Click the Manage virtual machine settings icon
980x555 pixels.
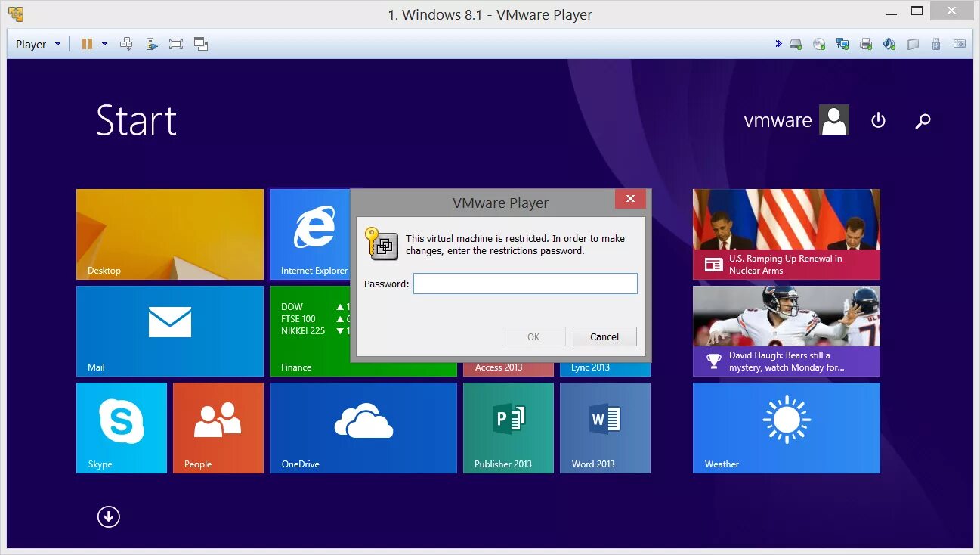151,44
